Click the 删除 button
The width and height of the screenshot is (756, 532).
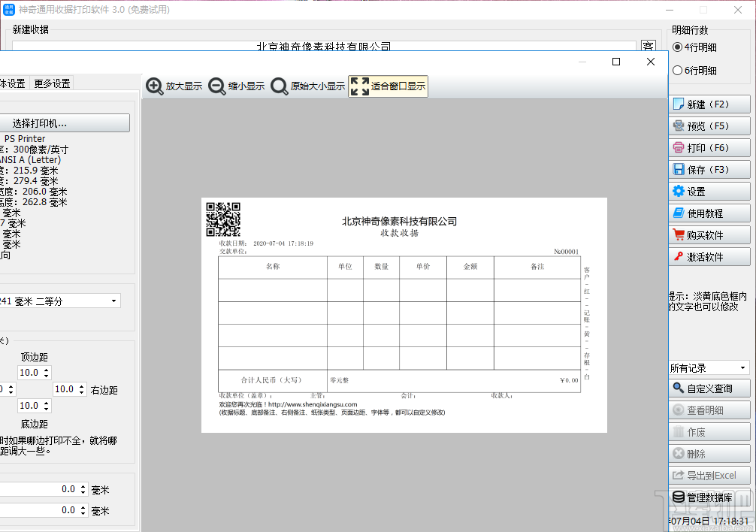[x=709, y=453]
